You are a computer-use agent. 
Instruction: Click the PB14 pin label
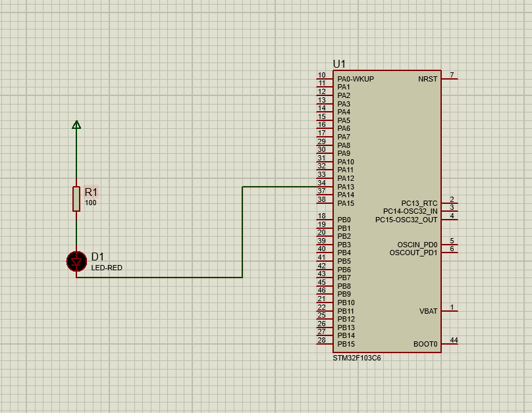click(346, 335)
